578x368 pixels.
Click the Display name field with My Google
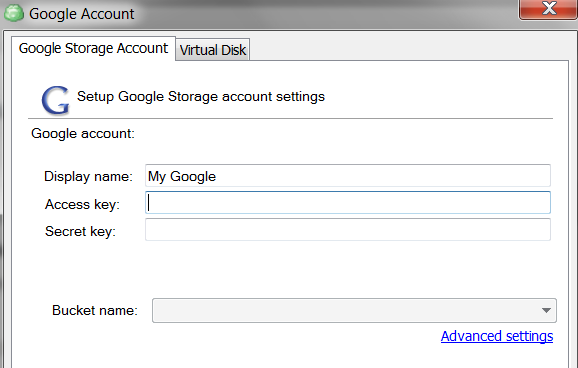pos(348,176)
